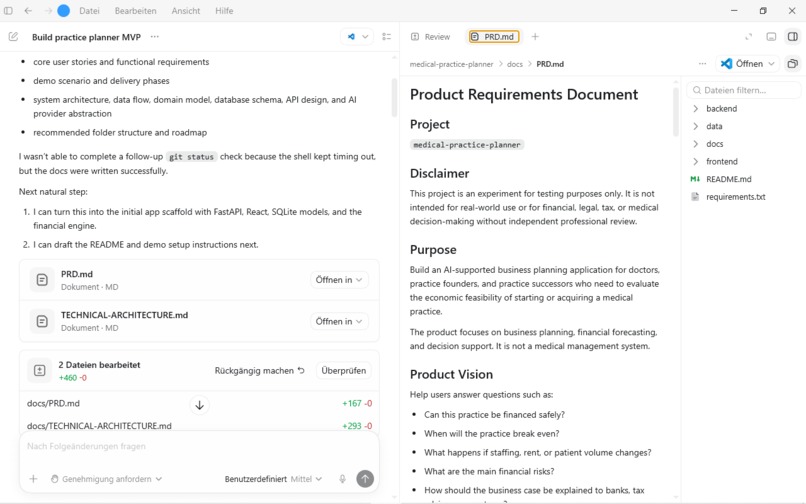Click the blue app logo circle
This screenshot has height=504, width=806.
(63, 10)
